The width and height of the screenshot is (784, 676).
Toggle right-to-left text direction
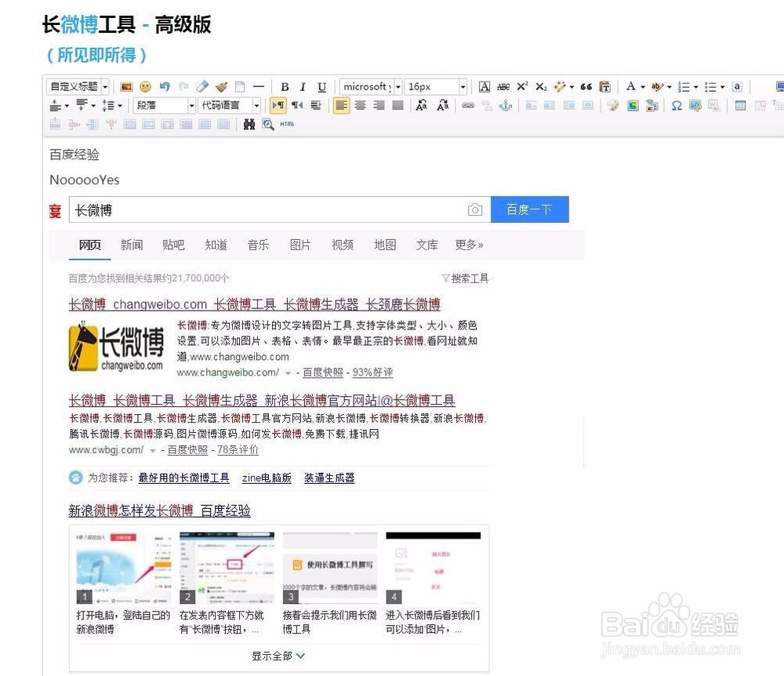click(x=297, y=105)
